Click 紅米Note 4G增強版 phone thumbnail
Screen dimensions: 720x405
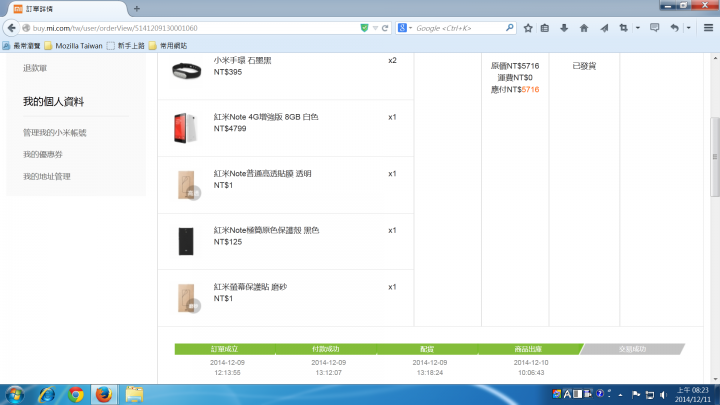[186, 128]
